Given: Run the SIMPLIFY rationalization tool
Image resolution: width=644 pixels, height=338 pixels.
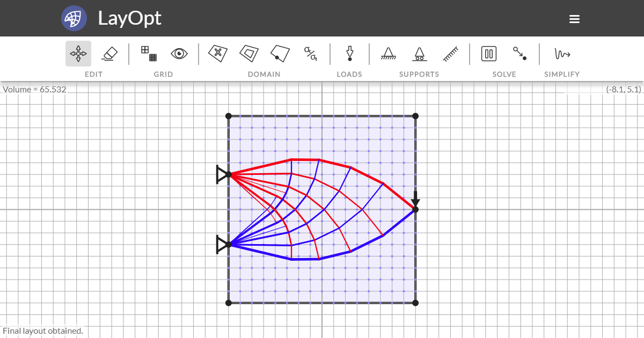Looking at the screenshot, I should coord(561,54).
